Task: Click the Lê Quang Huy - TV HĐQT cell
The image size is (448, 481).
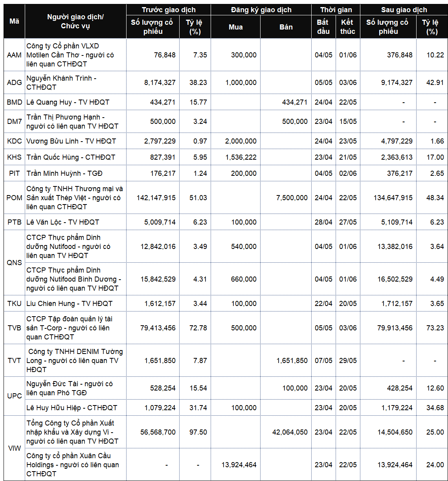Action: (x=75, y=102)
